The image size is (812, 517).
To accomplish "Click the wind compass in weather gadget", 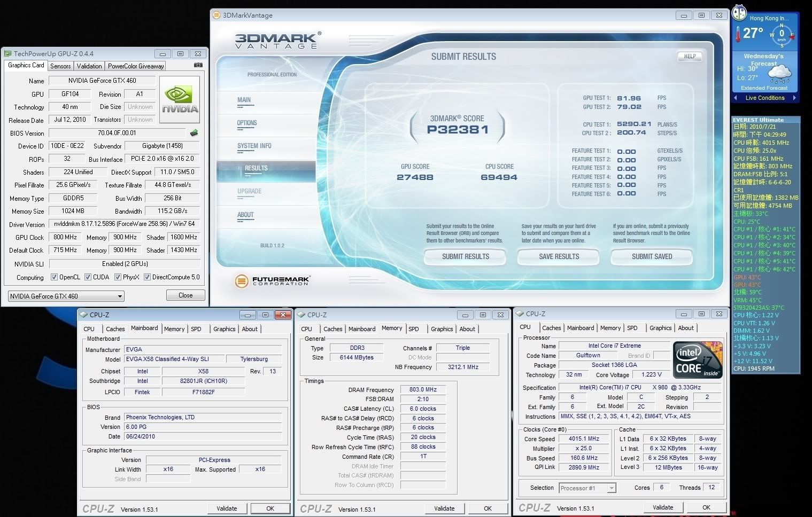I will click(x=782, y=35).
